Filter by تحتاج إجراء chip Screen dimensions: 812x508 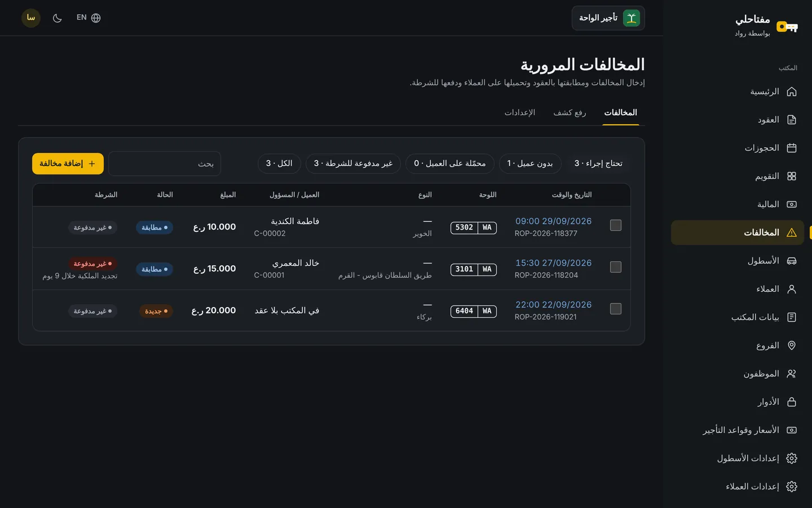coord(598,164)
